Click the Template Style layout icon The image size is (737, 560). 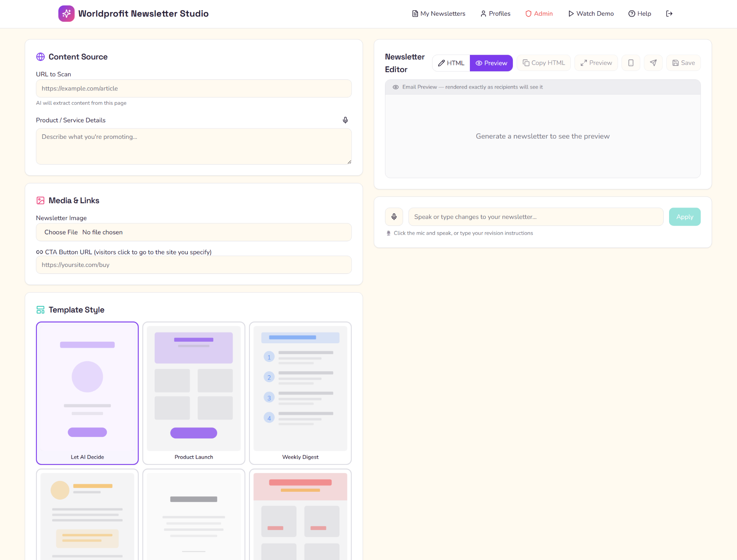point(40,310)
